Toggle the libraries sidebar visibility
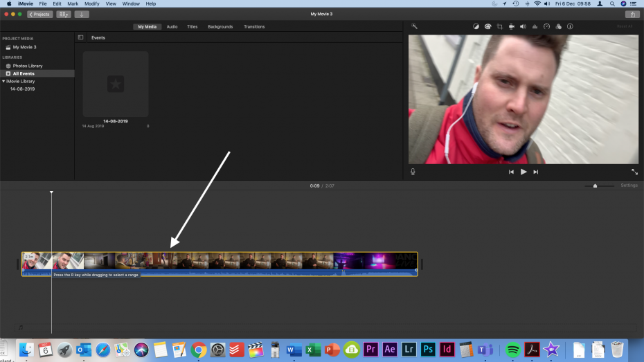The width and height of the screenshot is (644, 362). (80, 37)
